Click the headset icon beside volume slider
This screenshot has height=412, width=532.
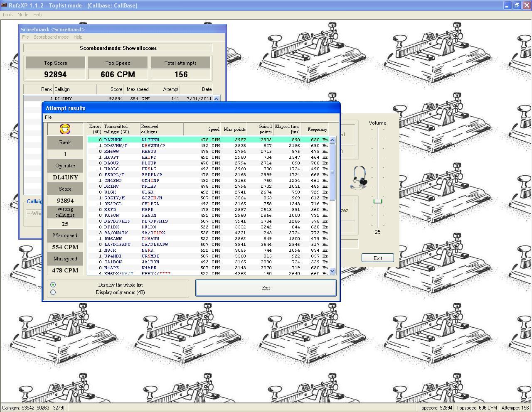pos(359,177)
